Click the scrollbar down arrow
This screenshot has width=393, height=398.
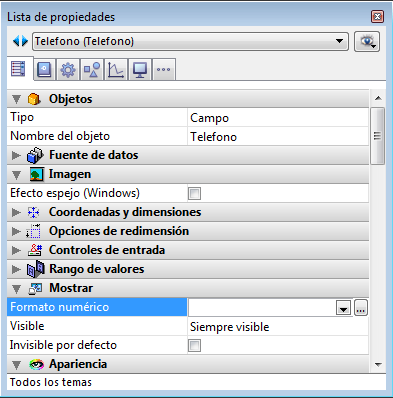click(378, 364)
